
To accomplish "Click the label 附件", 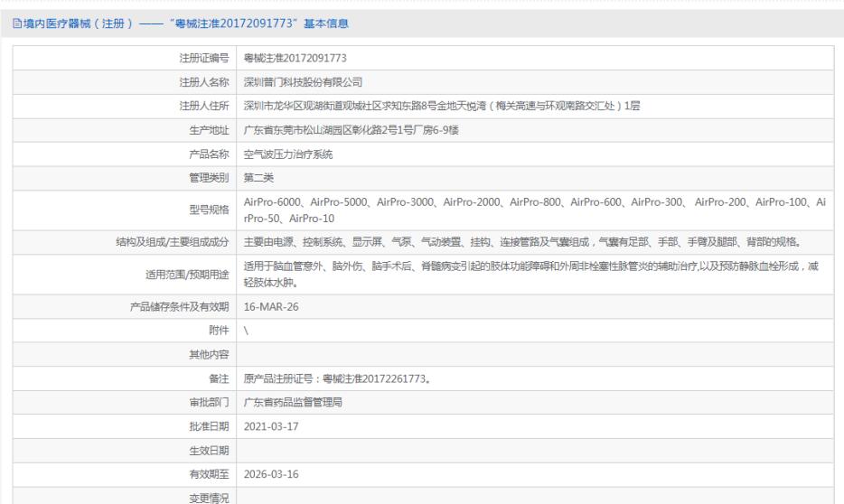I will point(219,331).
